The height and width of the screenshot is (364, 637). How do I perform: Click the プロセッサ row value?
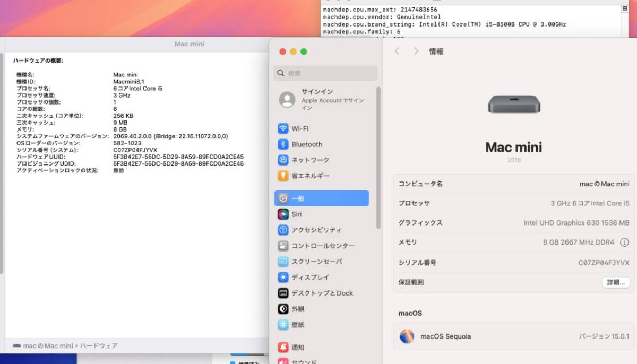tap(590, 203)
